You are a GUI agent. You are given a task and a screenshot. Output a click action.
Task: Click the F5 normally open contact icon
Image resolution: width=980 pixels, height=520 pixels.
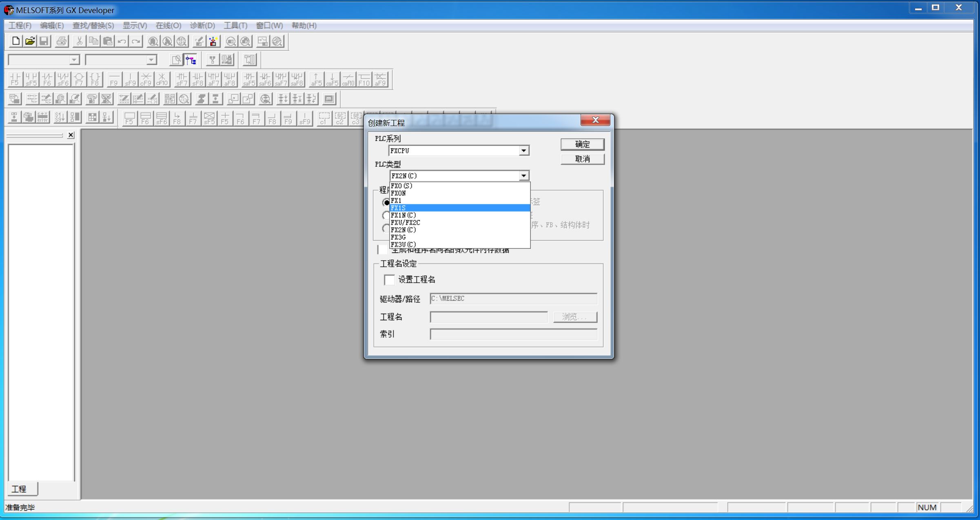coord(15,79)
